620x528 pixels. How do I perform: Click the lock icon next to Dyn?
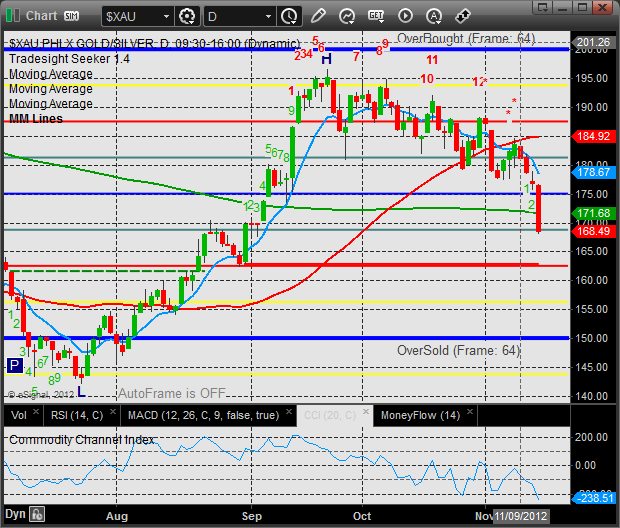click(x=37, y=515)
